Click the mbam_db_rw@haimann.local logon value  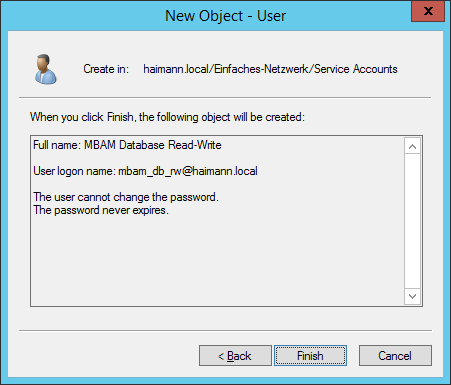coord(188,171)
